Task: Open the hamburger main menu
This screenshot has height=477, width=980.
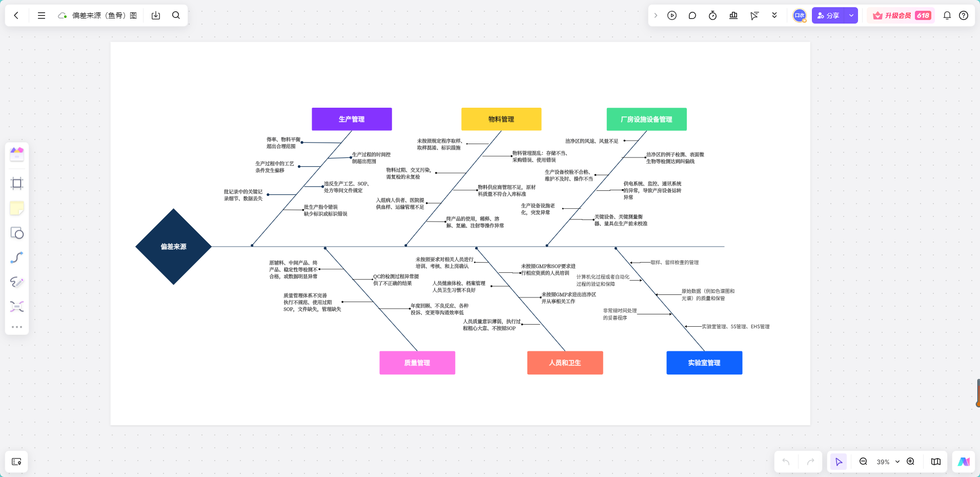Action: point(42,15)
